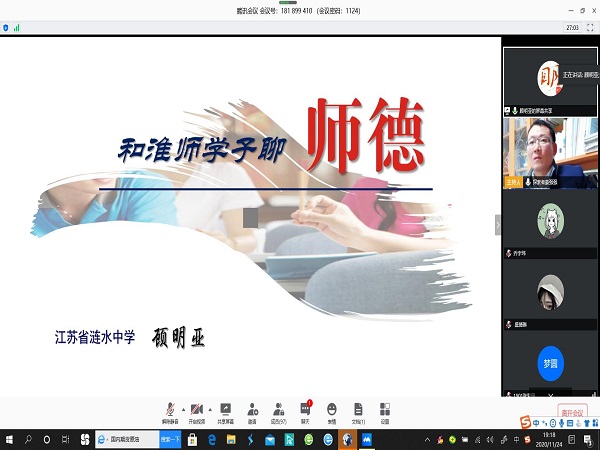Image resolution: width=600 pixels, height=450 pixels.
Task: Open audio options arrow beside microphone
Action: click(x=184, y=409)
